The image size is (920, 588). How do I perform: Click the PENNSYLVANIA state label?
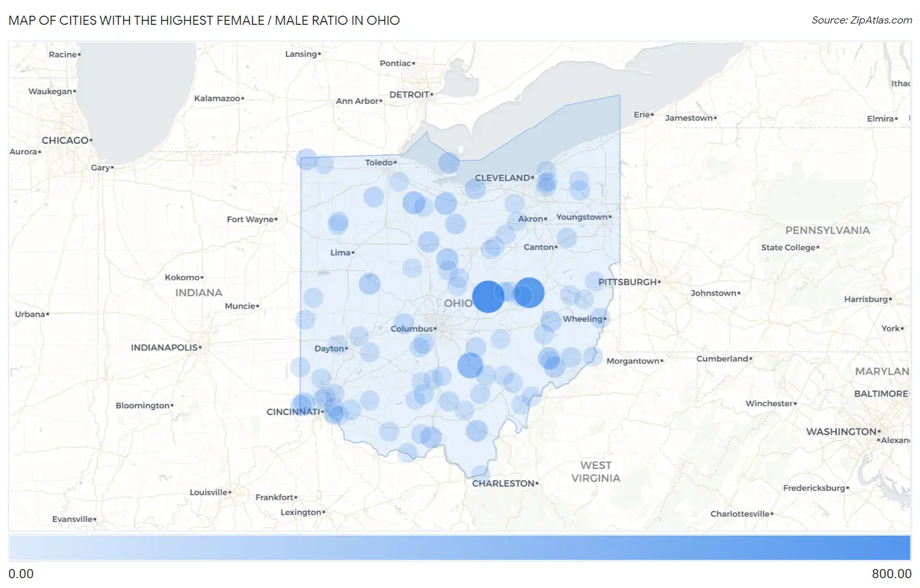point(828,230)
